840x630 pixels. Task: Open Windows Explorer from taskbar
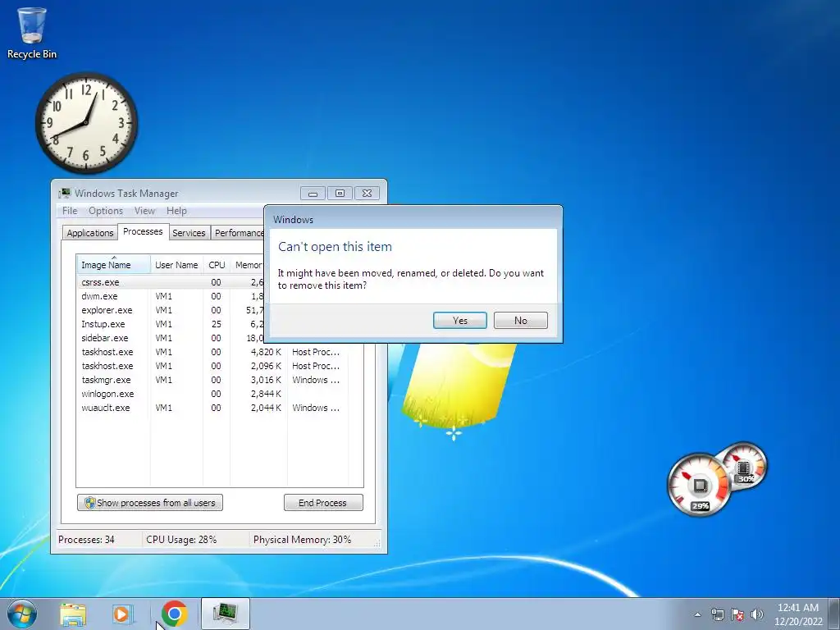[x=73, y=614]
